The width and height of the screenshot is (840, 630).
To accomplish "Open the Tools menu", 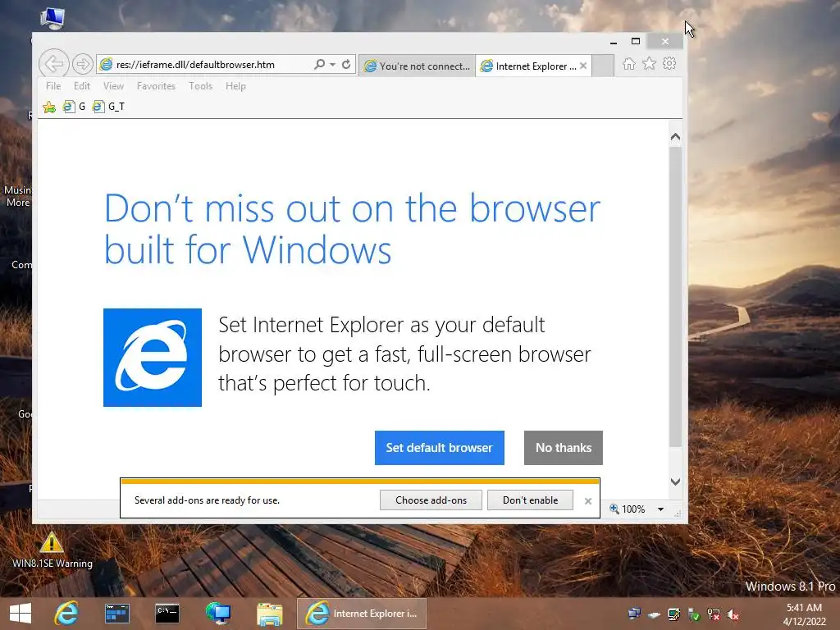I will (200, 85).
